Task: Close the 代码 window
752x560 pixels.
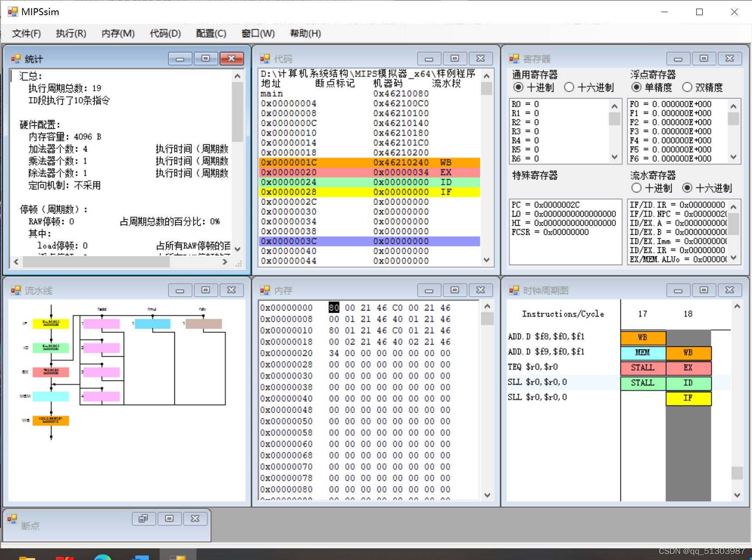Action: [481, 58]
